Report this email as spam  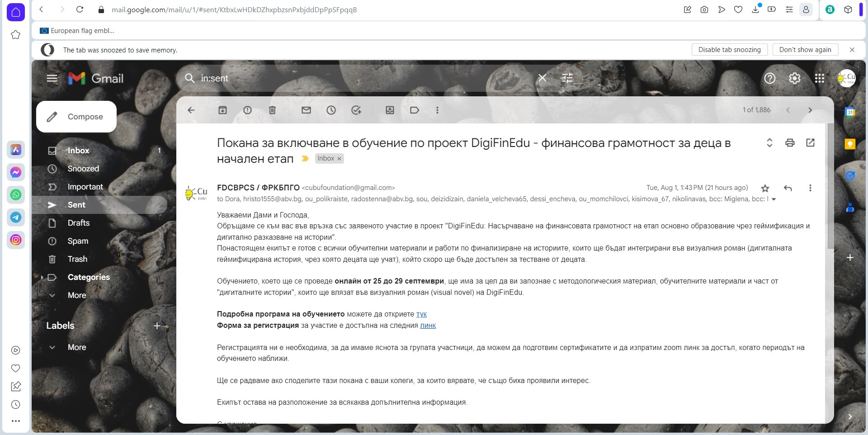[247, 110]
